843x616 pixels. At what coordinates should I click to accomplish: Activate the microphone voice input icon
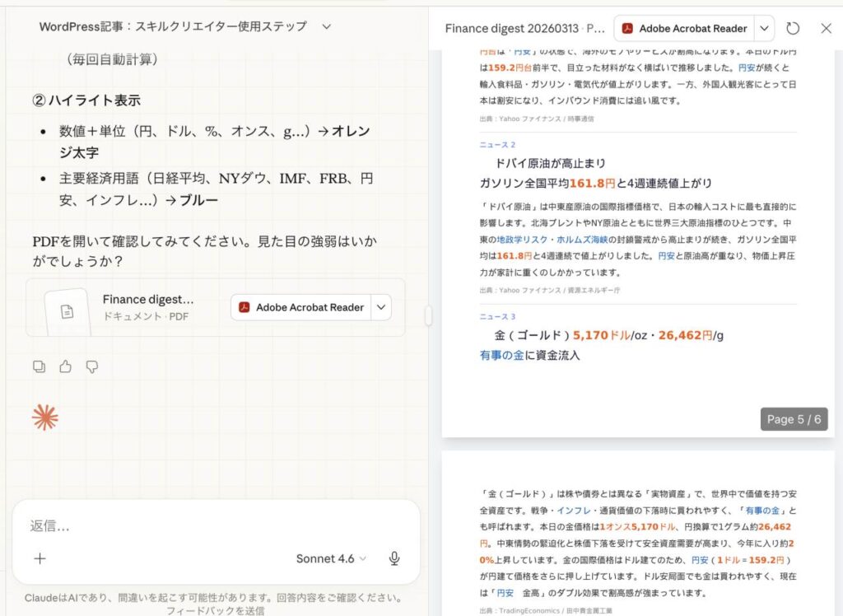click(394, 558)
